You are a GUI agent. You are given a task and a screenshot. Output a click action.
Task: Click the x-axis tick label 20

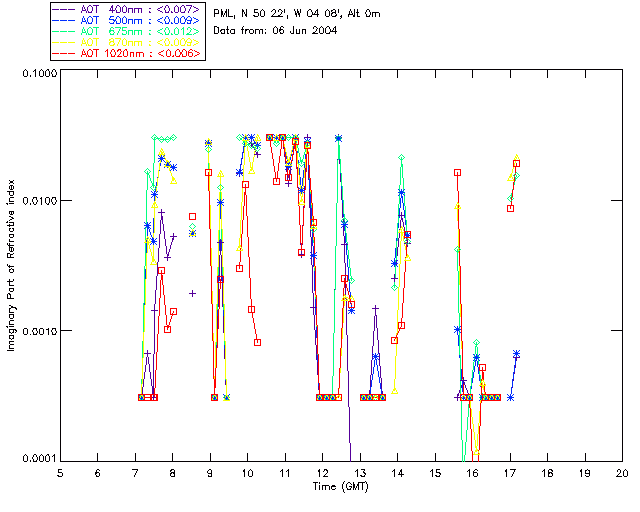pos(622,473)
